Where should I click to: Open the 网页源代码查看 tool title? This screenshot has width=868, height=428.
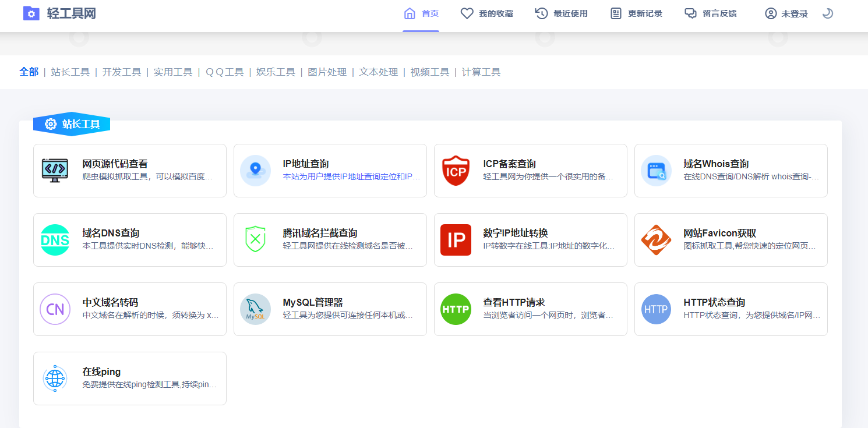click(x=115, y=164)
